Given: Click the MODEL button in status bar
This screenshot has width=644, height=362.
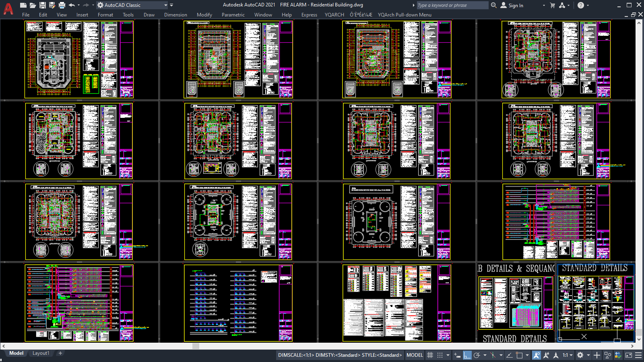Looking at the screenshot, I should [415, 355].
